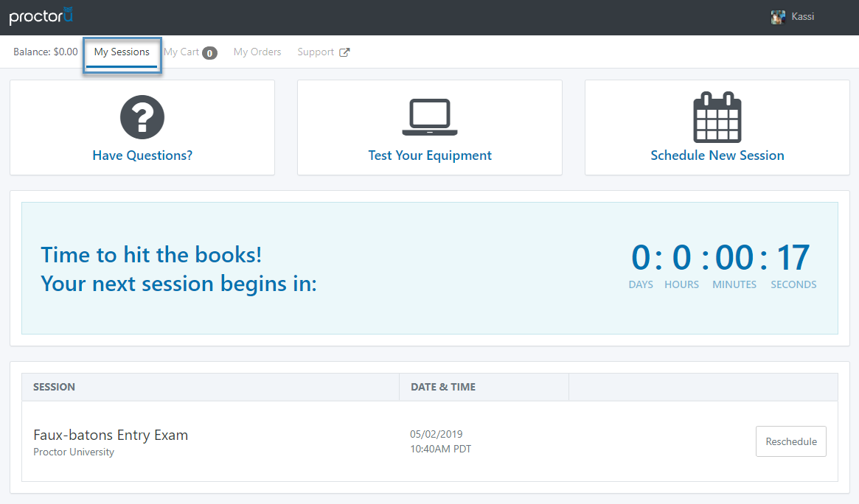Click the cart item count badge
Screen dimensions: 859x504
209,53
